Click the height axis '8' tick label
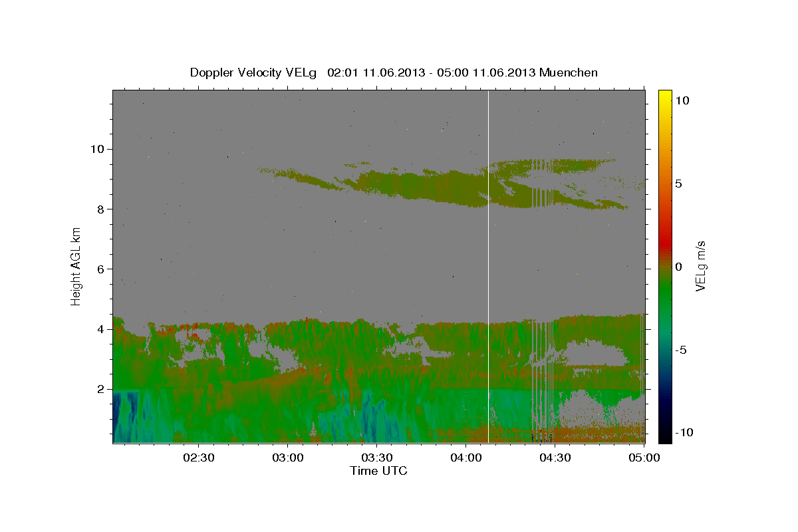Viewport: 798px width, 532px height. click(x=101, y=209)
